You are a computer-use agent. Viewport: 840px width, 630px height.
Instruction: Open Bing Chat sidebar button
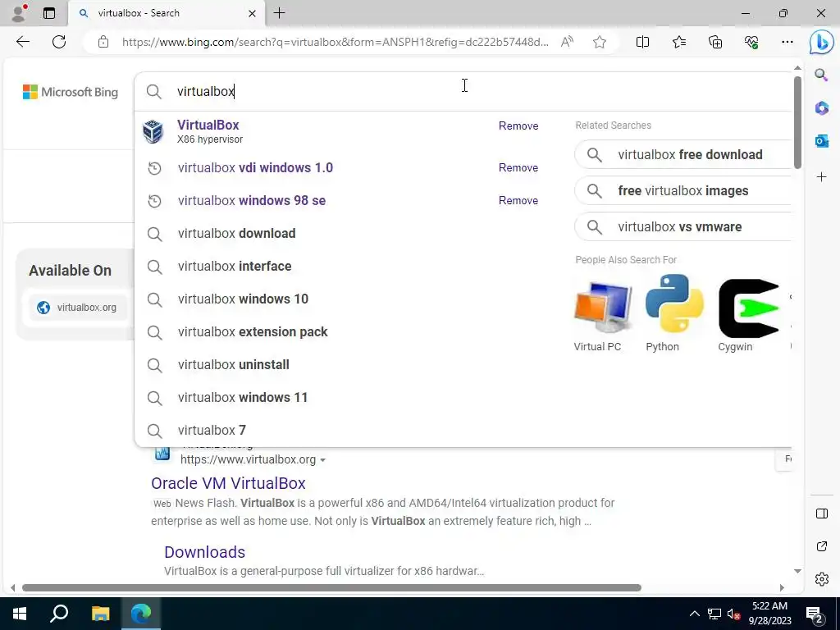coord(821,43)
